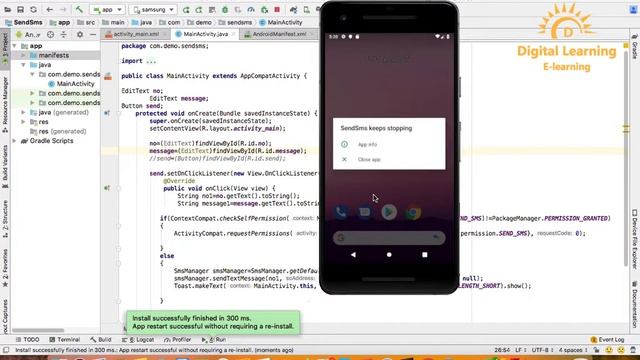Expand the manifests folder
Viewport: 640px width, 360px height.
pos(23,55)
